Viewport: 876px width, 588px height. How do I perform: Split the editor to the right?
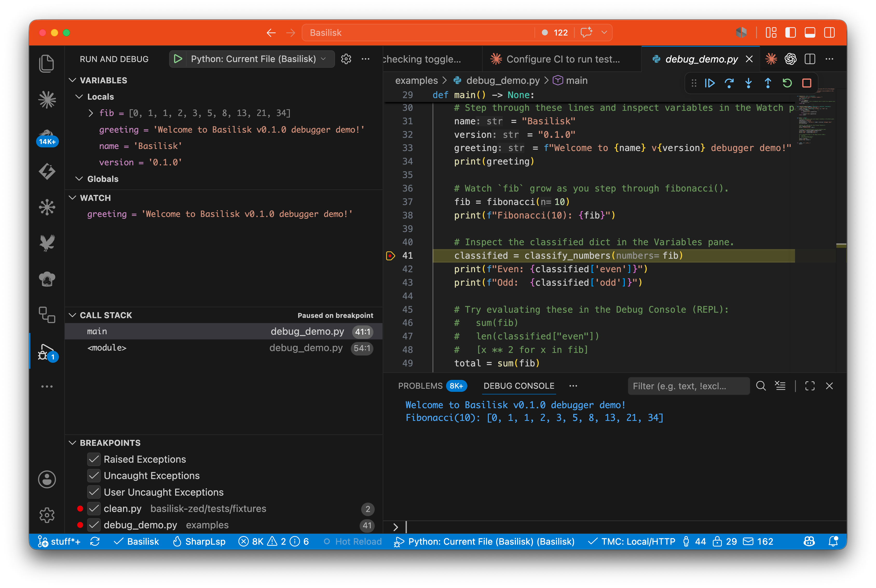tap(810, 59)
